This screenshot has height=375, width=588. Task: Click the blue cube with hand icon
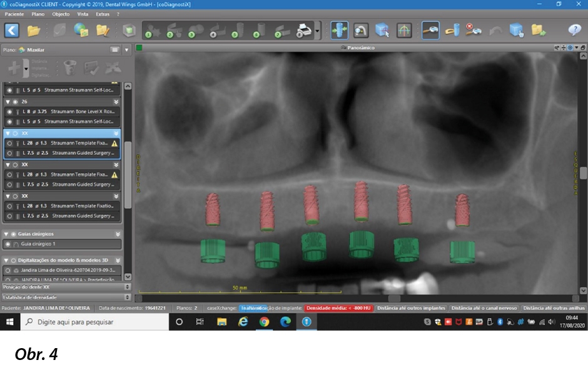516,31
